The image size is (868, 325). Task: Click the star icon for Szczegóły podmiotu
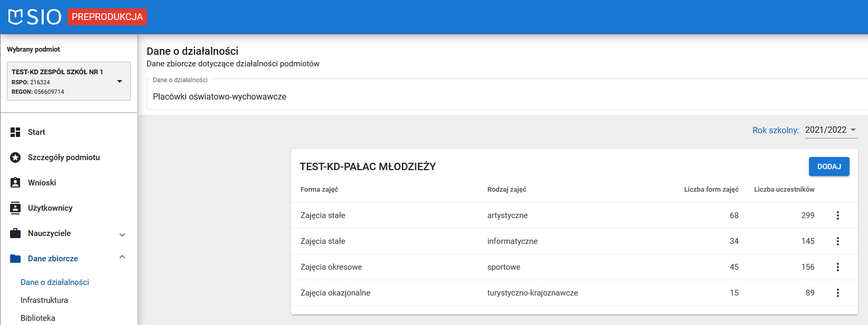click(15, 157)
